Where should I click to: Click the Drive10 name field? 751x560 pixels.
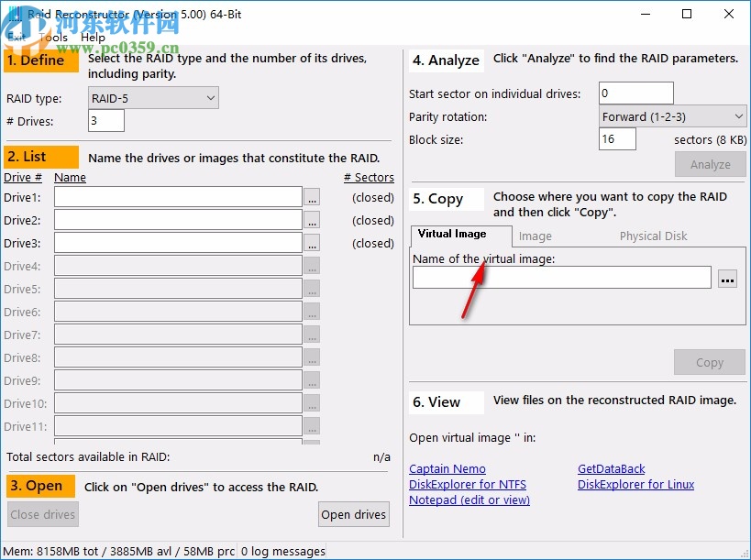click(178, 404)
